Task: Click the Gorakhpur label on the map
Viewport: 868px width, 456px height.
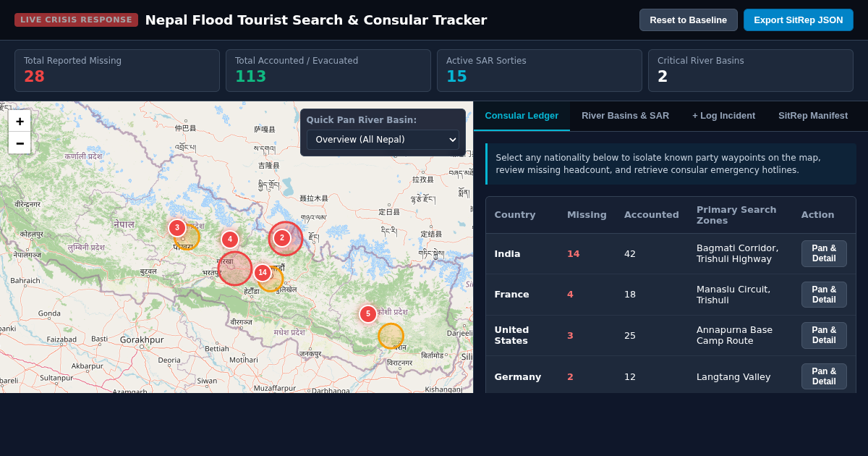Action: (x=142, y=339)
